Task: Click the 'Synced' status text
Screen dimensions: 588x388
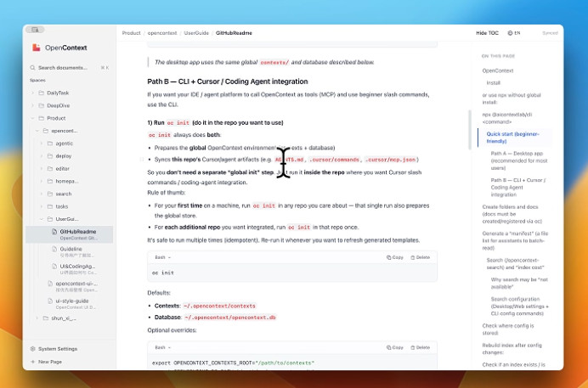Action: [x=550, y=33]
